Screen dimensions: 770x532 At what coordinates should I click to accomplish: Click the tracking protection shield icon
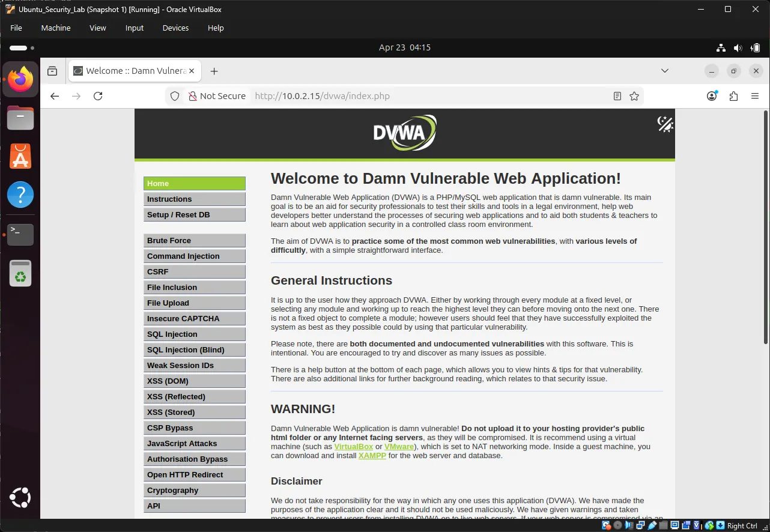(175, 95)
